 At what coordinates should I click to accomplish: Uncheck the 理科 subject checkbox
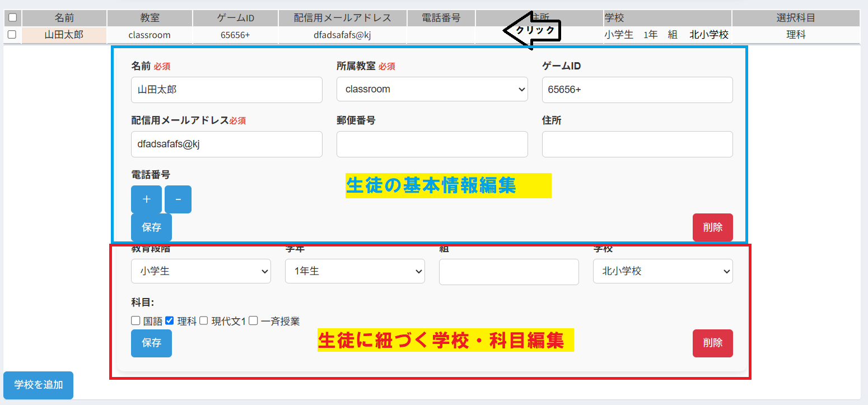(x=170, y=321)
